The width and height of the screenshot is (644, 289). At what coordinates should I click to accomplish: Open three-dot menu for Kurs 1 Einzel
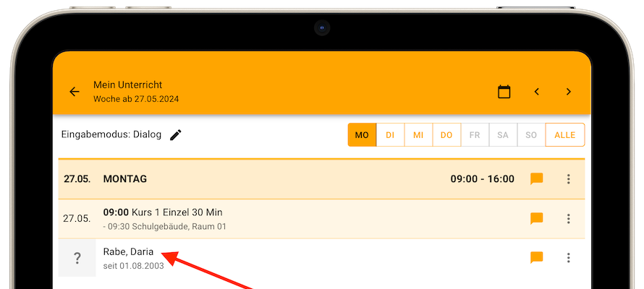tap(569, 218)
